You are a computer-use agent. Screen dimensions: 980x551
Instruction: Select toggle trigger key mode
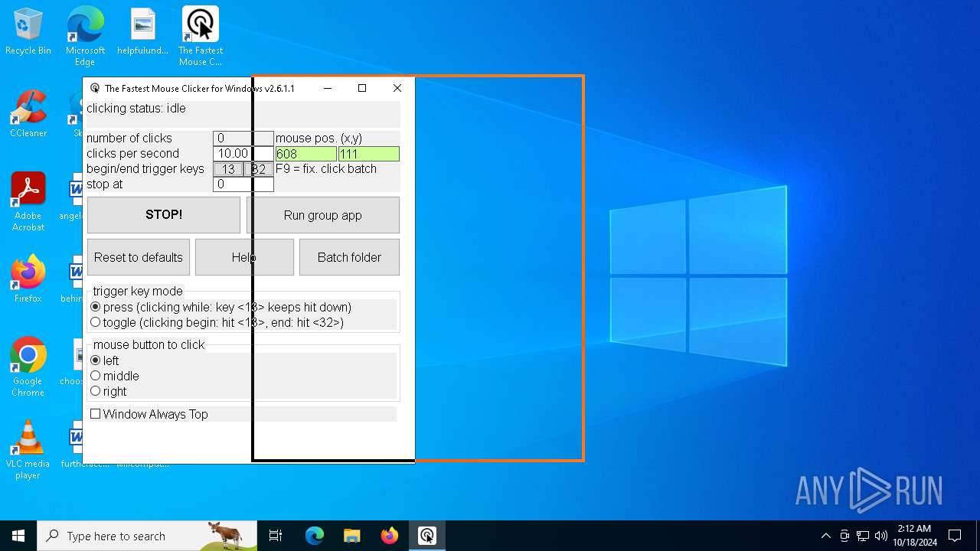pyautogui.click(x=96, y=322)
